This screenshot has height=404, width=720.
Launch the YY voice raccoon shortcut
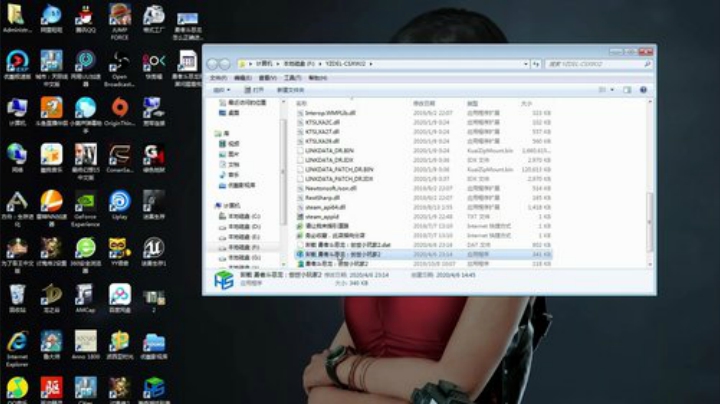(x=119, y=252)
